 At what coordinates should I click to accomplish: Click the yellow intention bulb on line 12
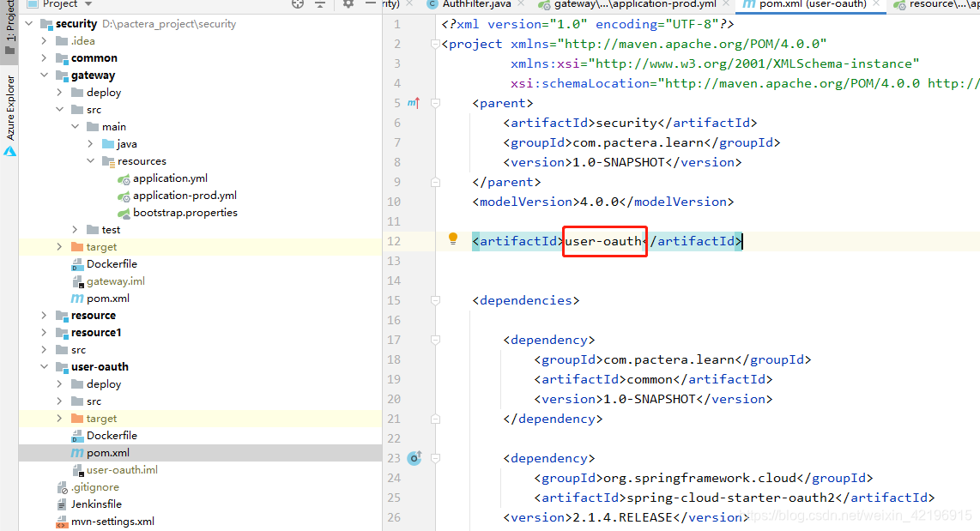[x=453, y=238]
